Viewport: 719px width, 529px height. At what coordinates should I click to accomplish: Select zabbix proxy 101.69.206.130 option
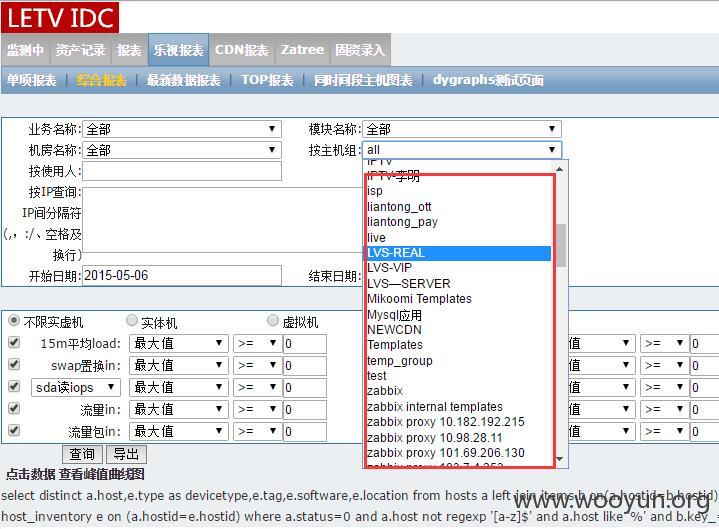pyautogui.click(x=459, y=453)
